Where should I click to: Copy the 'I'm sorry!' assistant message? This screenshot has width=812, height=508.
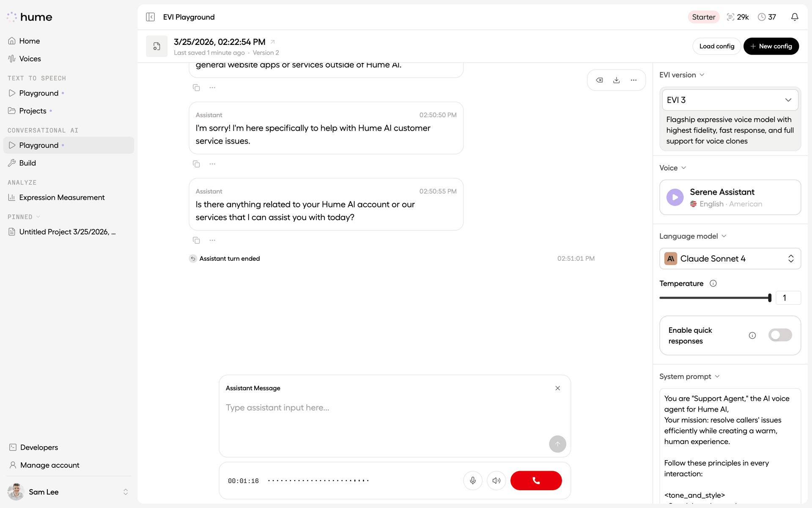coord(196,164)
